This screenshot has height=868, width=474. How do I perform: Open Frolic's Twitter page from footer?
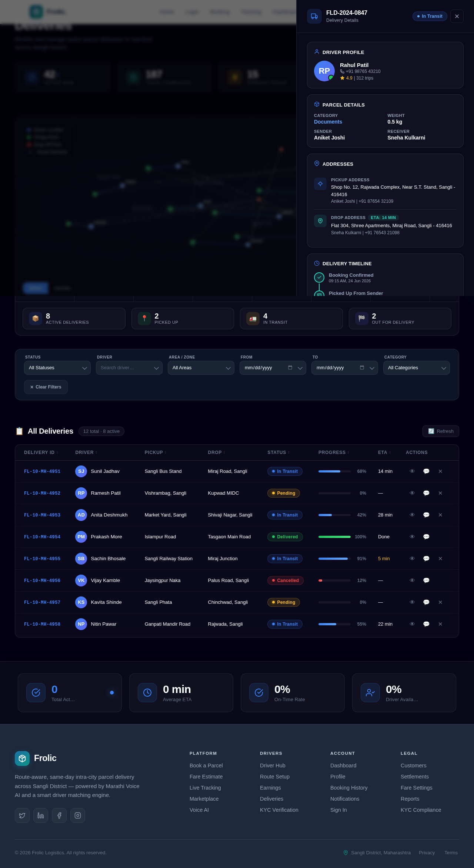22,815
